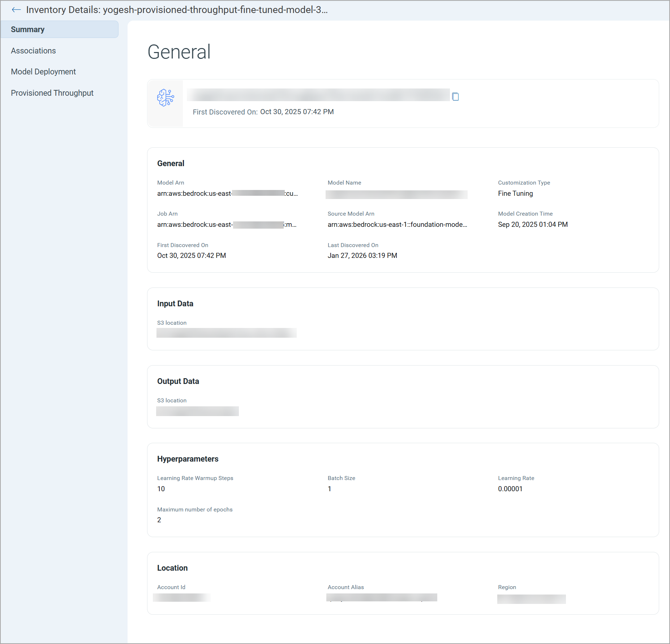670x644 pixels.
Task: Click the header First Discovered On date
Action: (x=297, y=112)
